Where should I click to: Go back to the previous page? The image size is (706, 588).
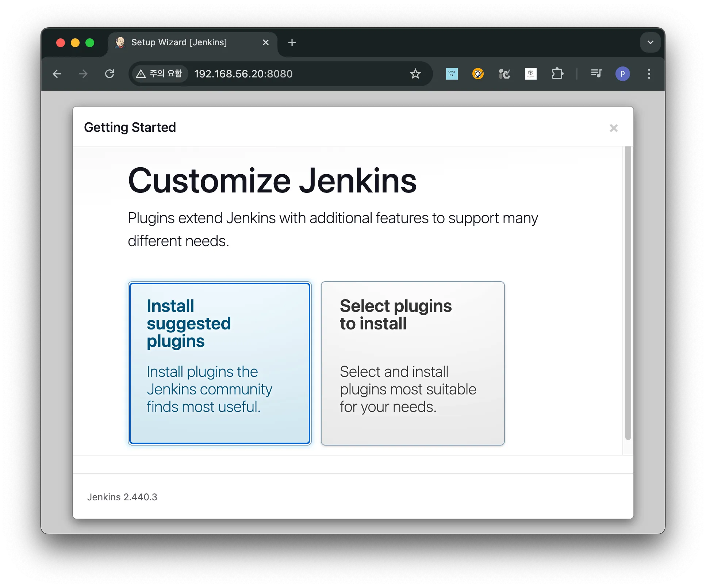(57, 74)
